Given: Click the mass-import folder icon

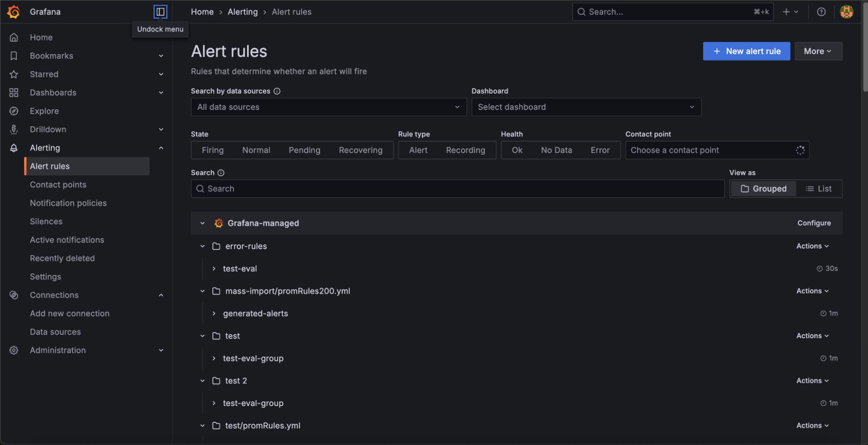Looking at the screenshot, I should pyautogui.click(x=216, y=291).
